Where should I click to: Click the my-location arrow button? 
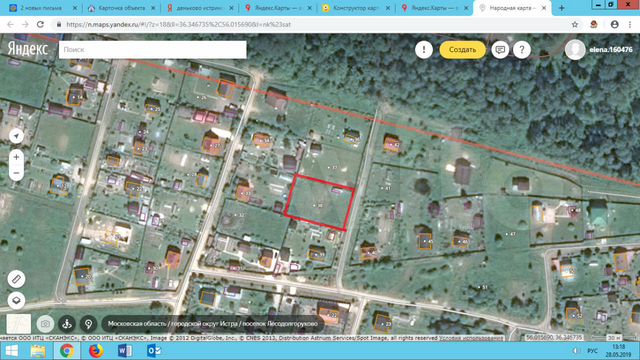pos(16,136)
